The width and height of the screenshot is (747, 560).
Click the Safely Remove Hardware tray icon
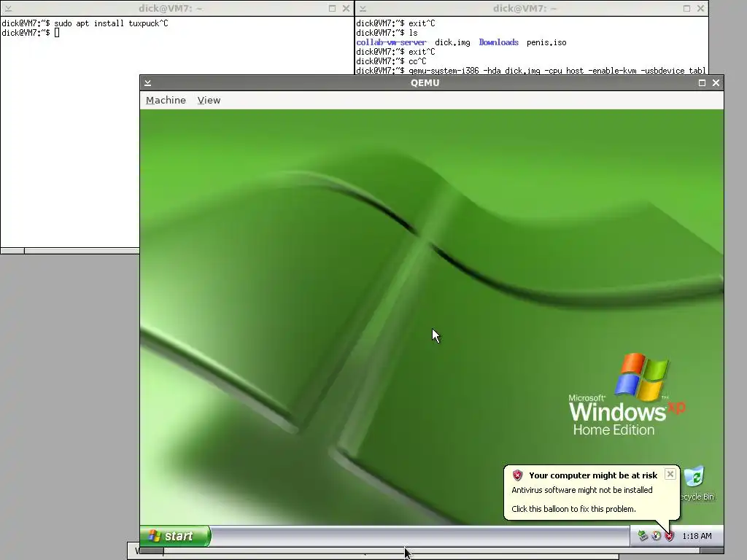(643, 536)
